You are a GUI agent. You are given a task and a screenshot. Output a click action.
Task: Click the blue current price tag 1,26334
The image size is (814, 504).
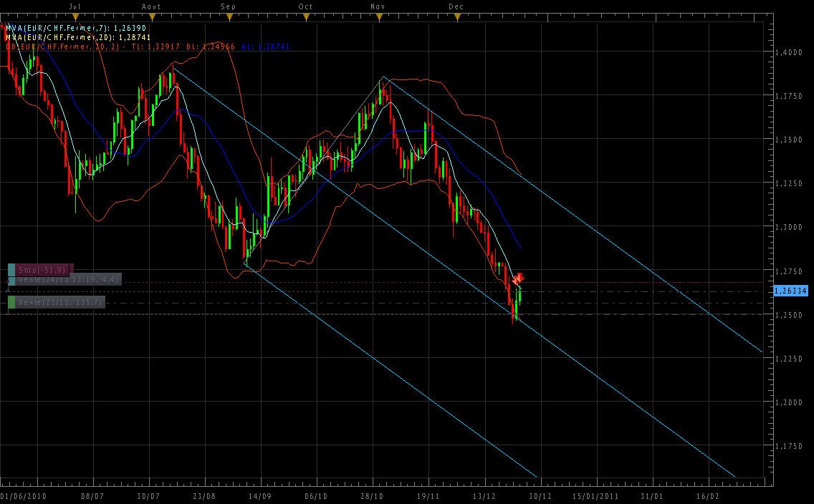791,291
